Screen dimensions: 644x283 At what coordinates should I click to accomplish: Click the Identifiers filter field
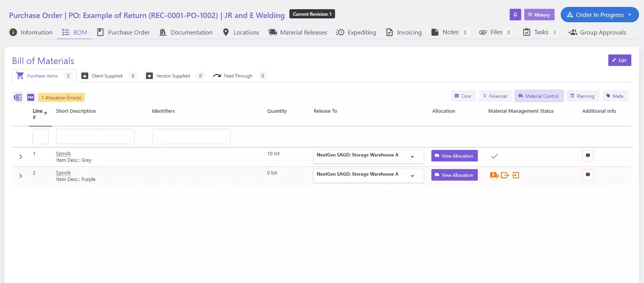click(191, 137)
